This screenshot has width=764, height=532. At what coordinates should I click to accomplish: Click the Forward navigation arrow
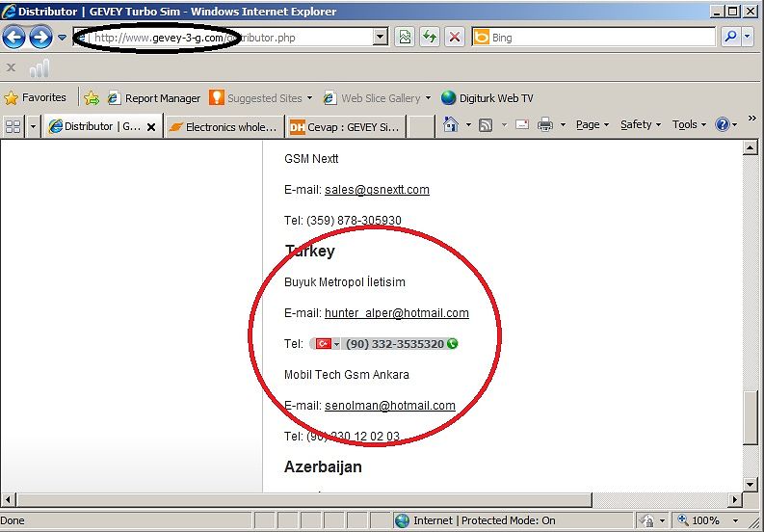(40, 38)
